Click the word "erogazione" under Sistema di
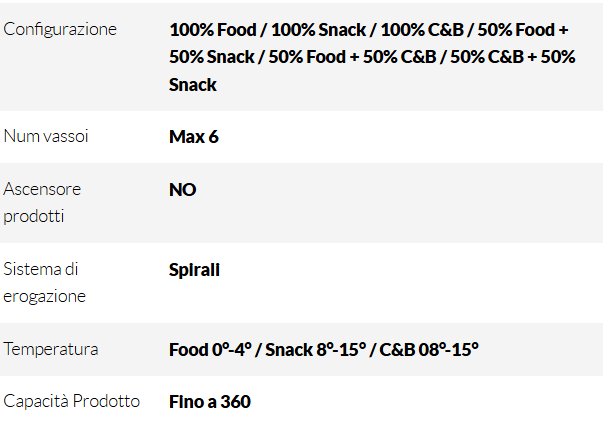The image size is (606, 442). [x=45, y=296]
